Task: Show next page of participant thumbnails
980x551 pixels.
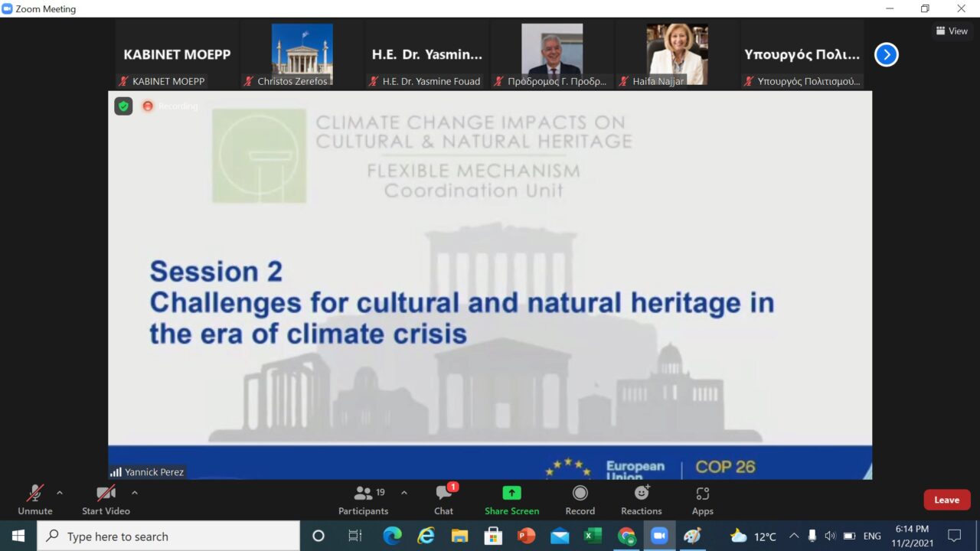Action: click(x=886, y=55)
